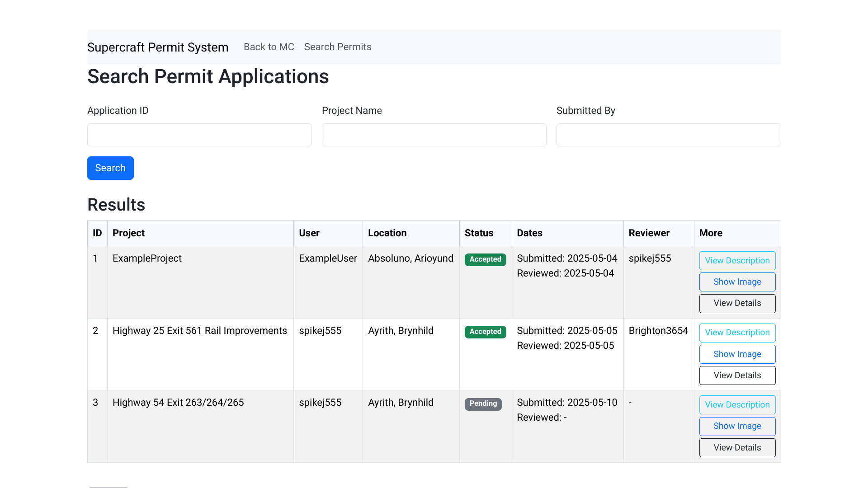Click the Accepted badge on ExampleProject row
Image resolution: width=868 pixels, height=488 pixels.
485,259
